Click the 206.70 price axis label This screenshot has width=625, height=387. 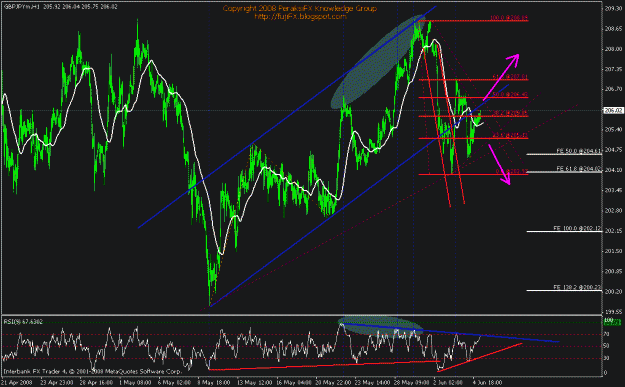(613, 89)
